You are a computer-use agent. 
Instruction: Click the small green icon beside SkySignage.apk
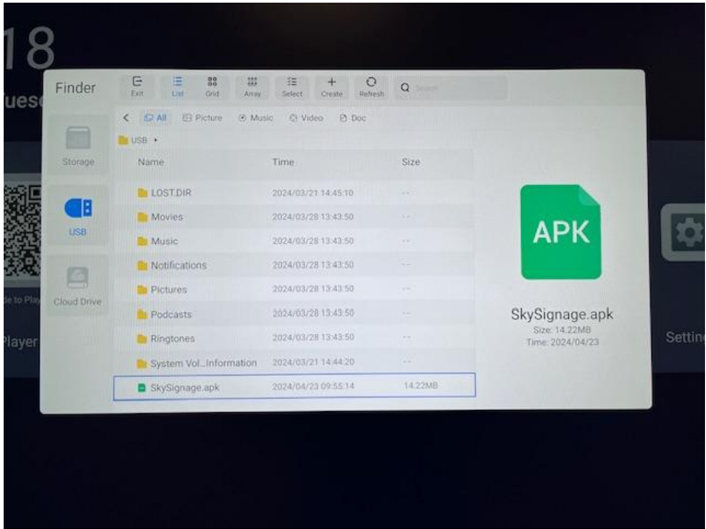click(141, 387)
